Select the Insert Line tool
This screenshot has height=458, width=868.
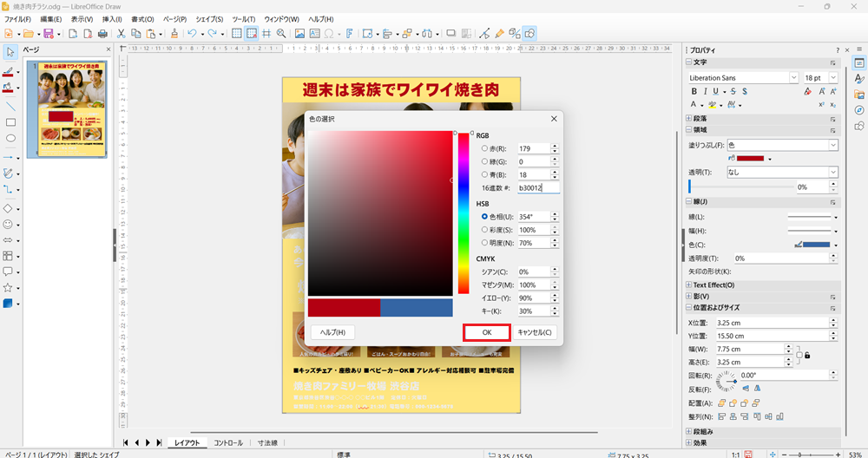[x=10, y=106]
